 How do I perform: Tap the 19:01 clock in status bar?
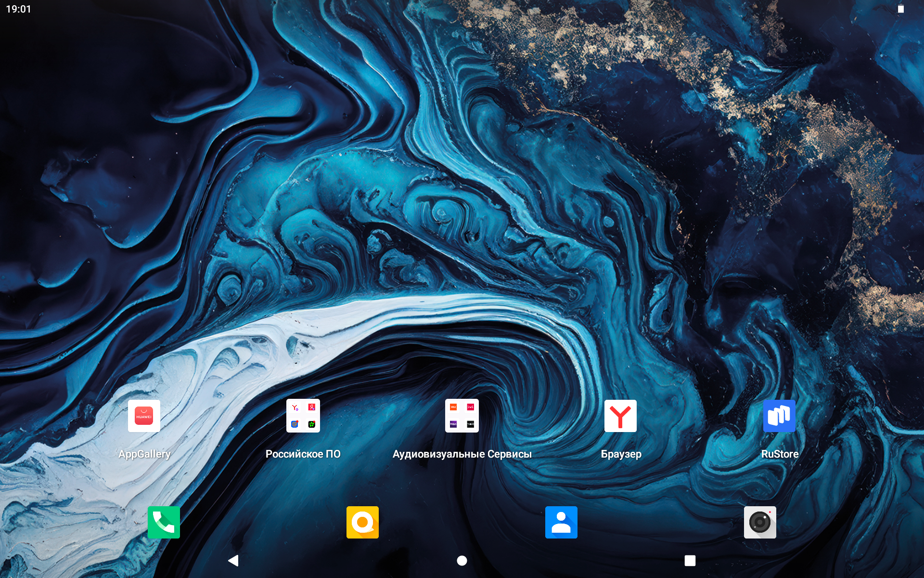tap(18, 9)
